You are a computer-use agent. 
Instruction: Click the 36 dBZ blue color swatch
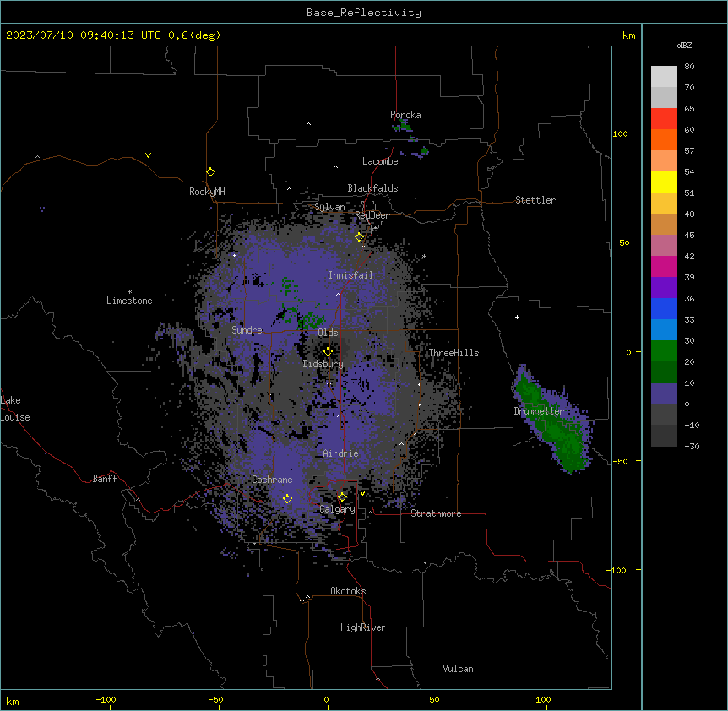(x=664, y=308)
